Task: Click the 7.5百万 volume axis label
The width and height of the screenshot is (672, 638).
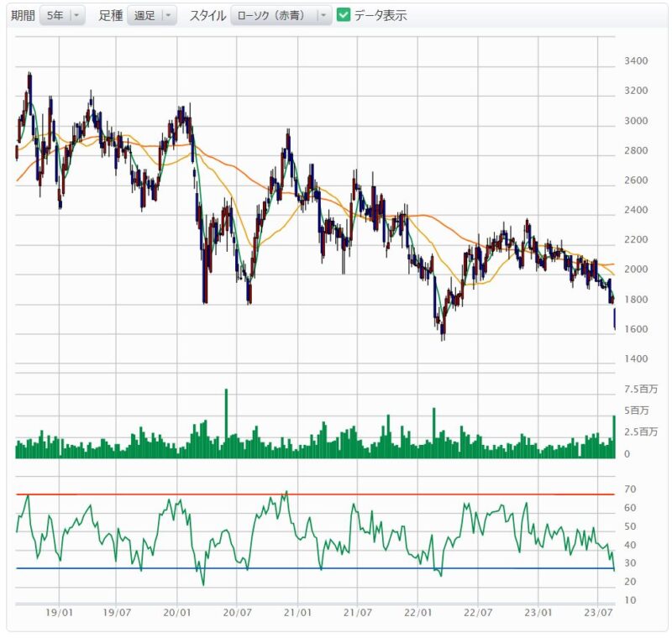Action: click(x=641, y=389)
